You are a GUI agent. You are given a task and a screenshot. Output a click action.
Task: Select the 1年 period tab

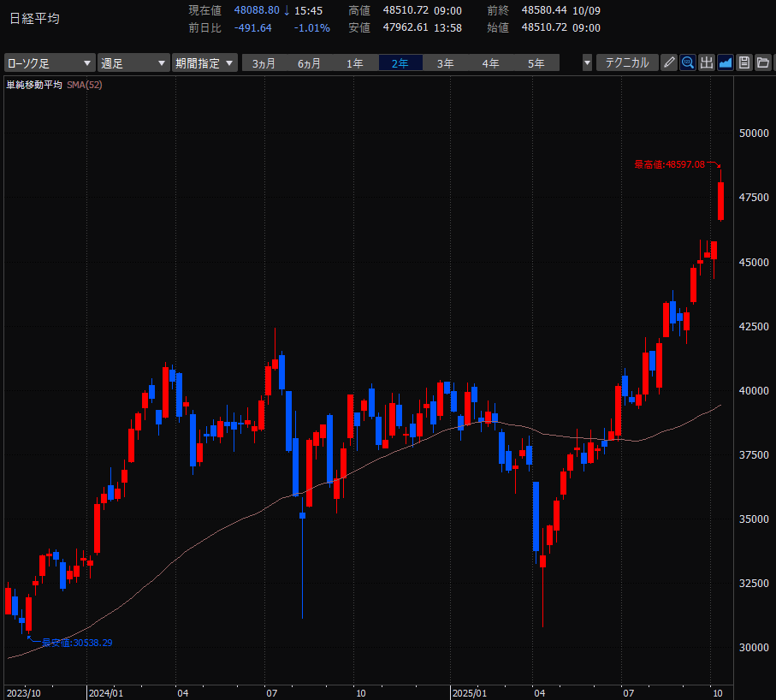355,63
